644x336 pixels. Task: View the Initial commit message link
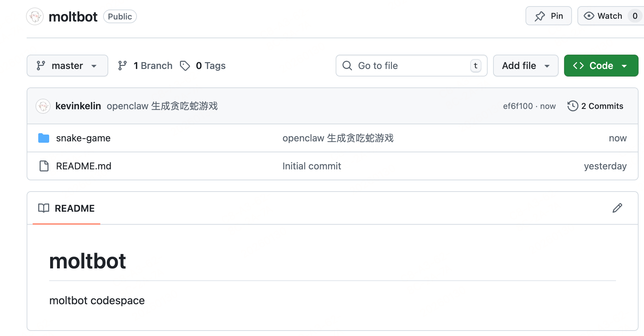point(311,166)
